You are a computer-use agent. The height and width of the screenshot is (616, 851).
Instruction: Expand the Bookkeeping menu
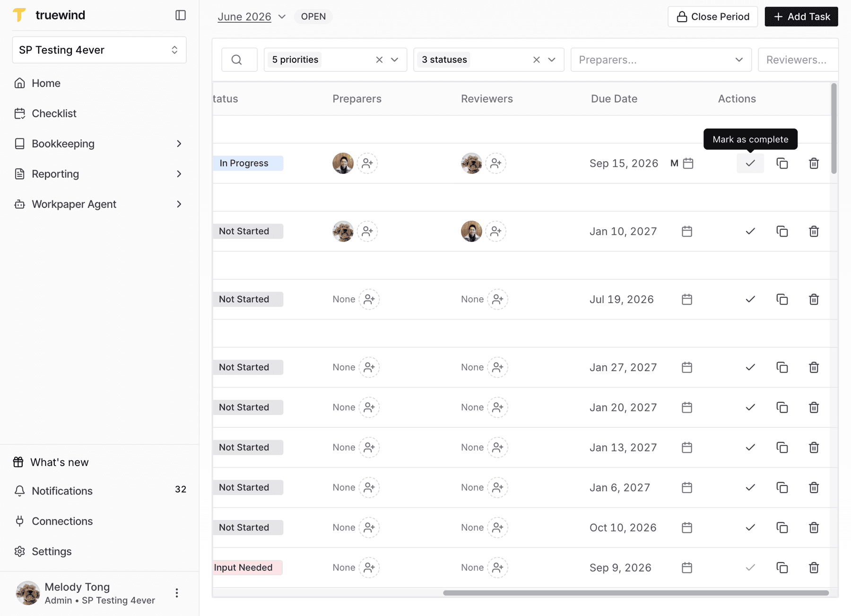[99, 144]
